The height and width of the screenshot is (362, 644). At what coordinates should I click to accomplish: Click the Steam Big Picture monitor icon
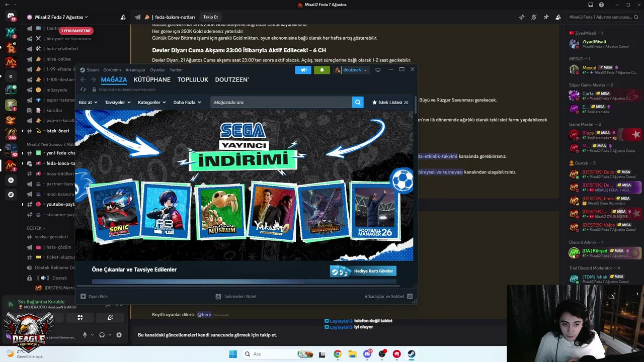point(378,70)
